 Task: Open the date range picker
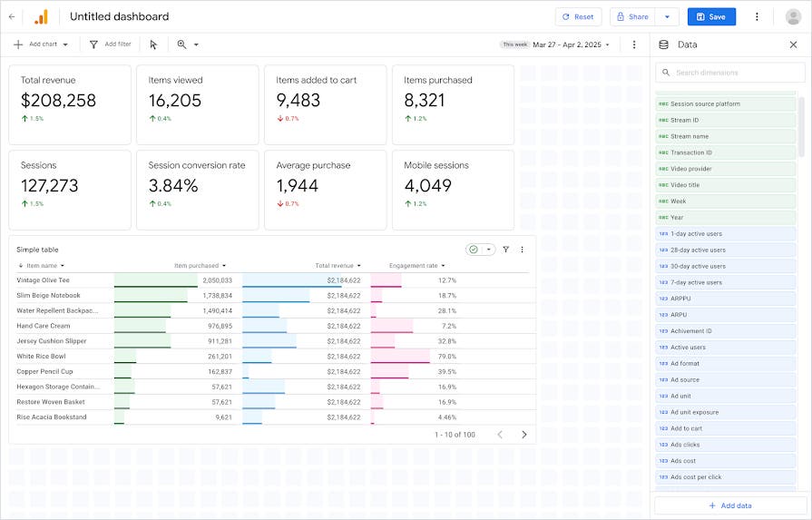point(555,44)
